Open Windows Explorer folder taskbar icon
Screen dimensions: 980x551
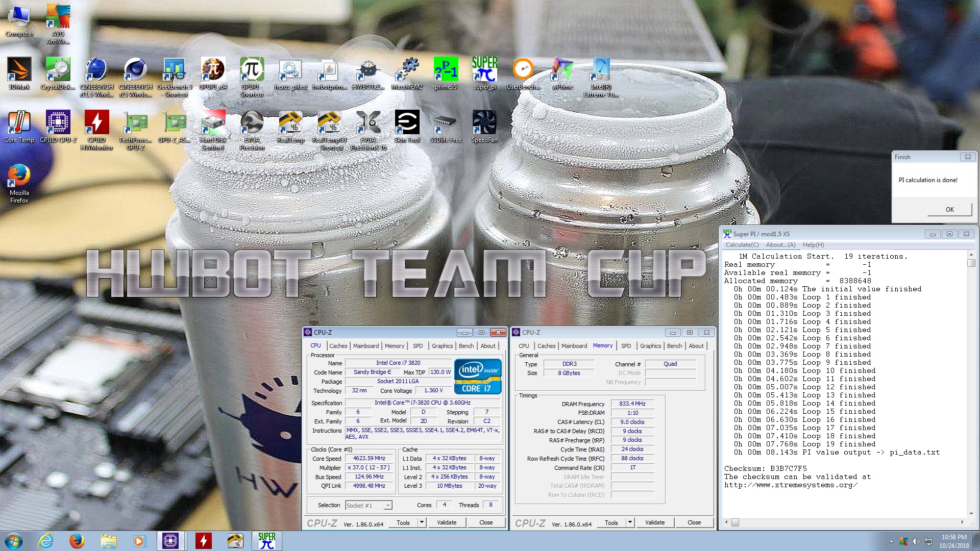(108, 541)
